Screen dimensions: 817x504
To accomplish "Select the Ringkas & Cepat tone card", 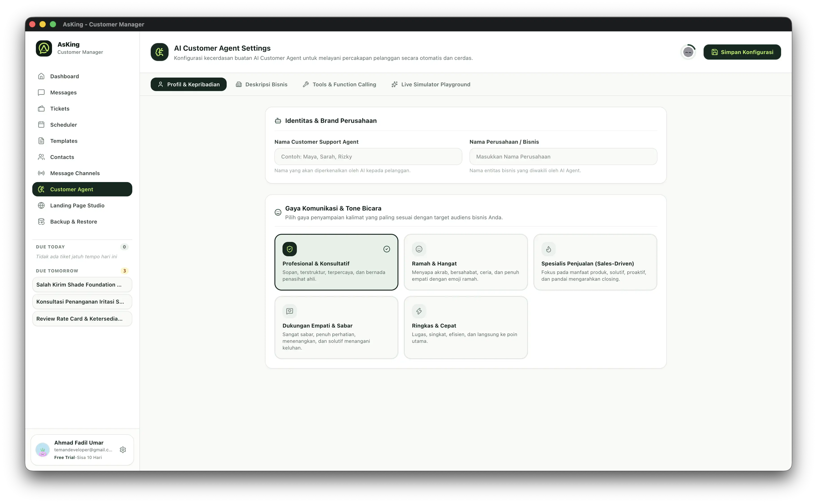I will pos(466,328).
